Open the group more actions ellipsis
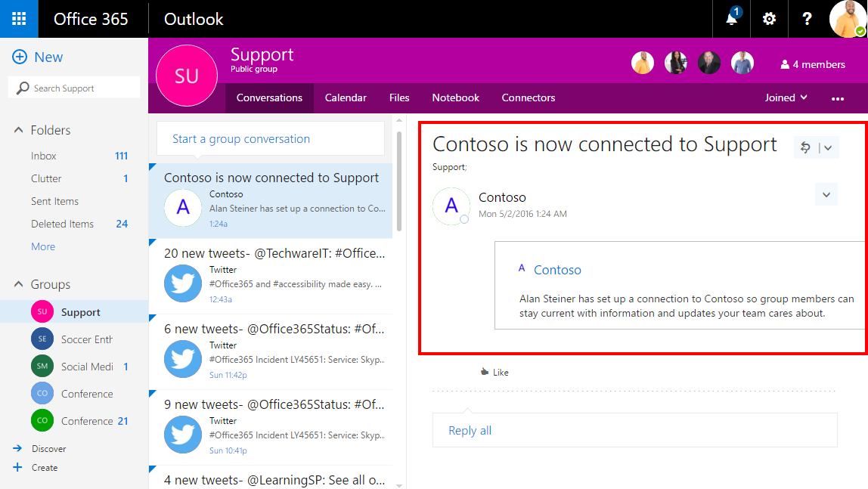Image resolution: width=868 pixels, height=489 pixels. coord(837,98)
